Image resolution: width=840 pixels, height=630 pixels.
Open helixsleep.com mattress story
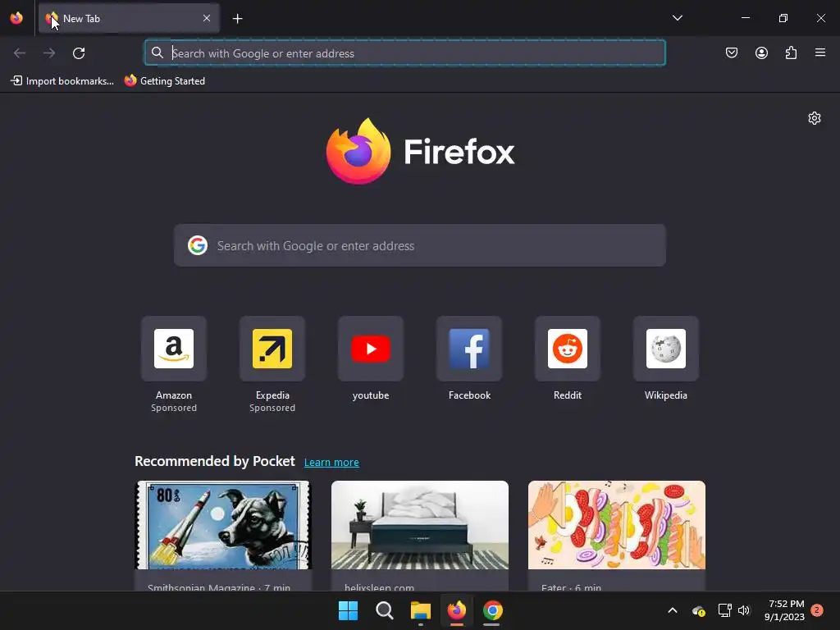point(419,536)
